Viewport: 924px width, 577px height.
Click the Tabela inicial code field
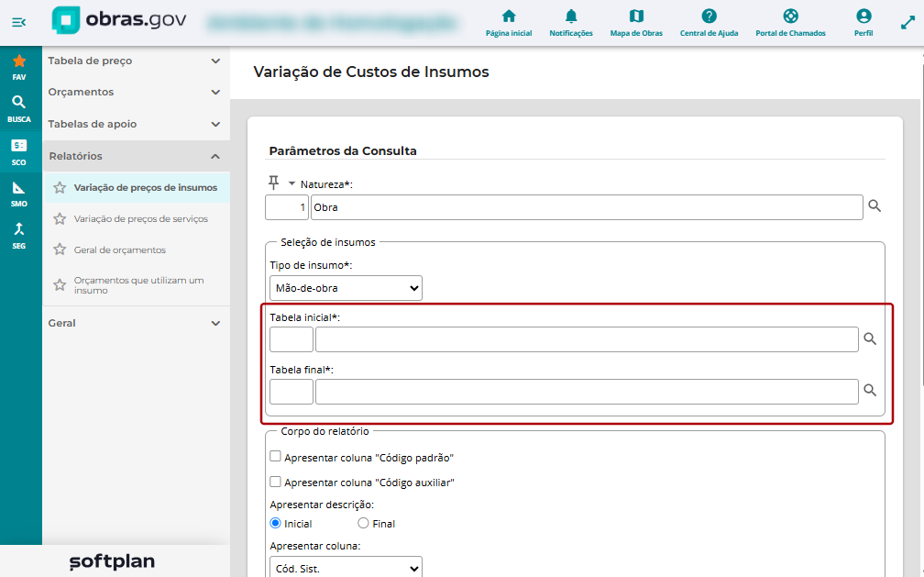pyautogui.click(x=291, y=339)
